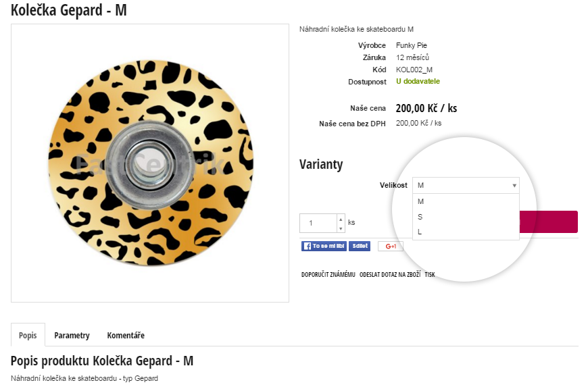Click the 'Funky Pie' manufacturer name
The image size is (588, 389).
pos(412,45)
